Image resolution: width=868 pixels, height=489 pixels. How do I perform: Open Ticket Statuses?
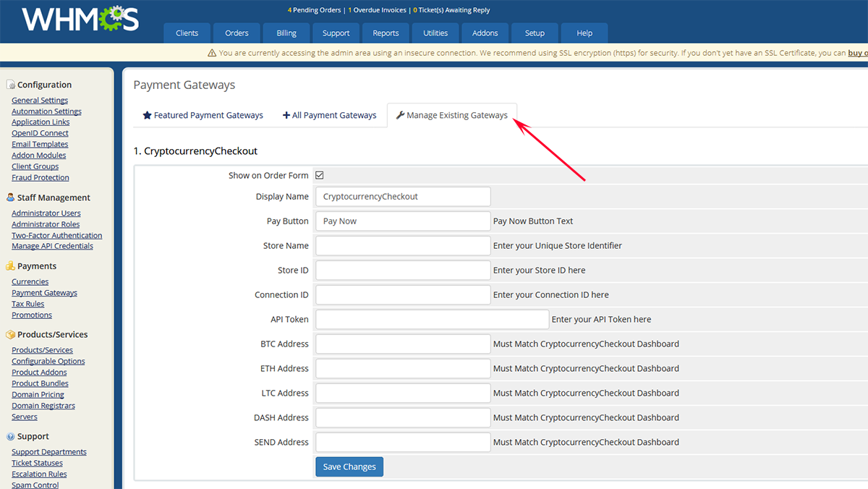37,463
